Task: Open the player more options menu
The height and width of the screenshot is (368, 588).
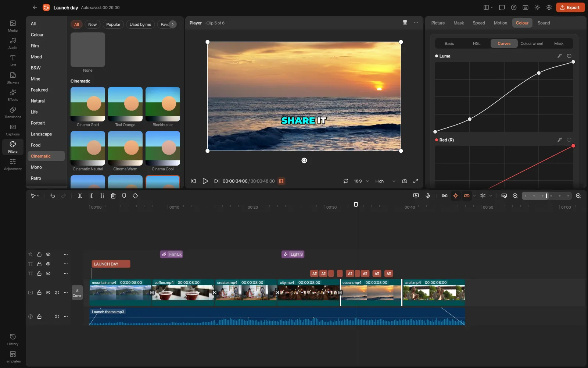Action: tap(416, 22)
